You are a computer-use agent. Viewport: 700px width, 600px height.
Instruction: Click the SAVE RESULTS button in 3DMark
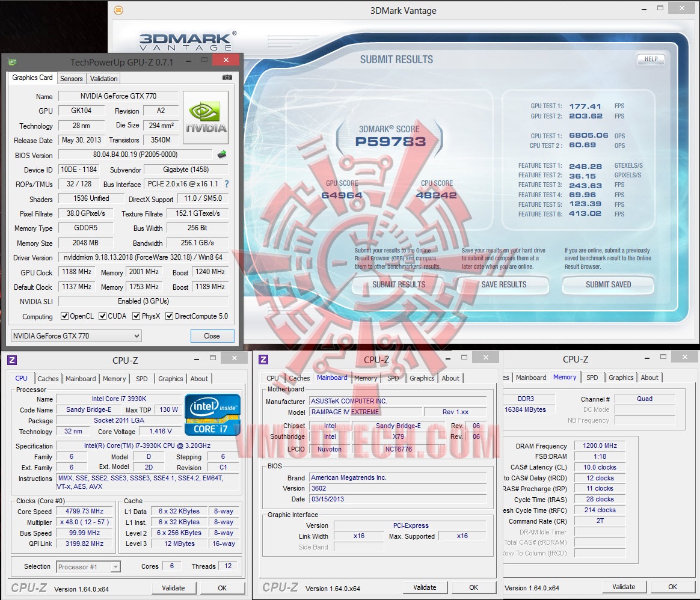[x=503, y=284]
